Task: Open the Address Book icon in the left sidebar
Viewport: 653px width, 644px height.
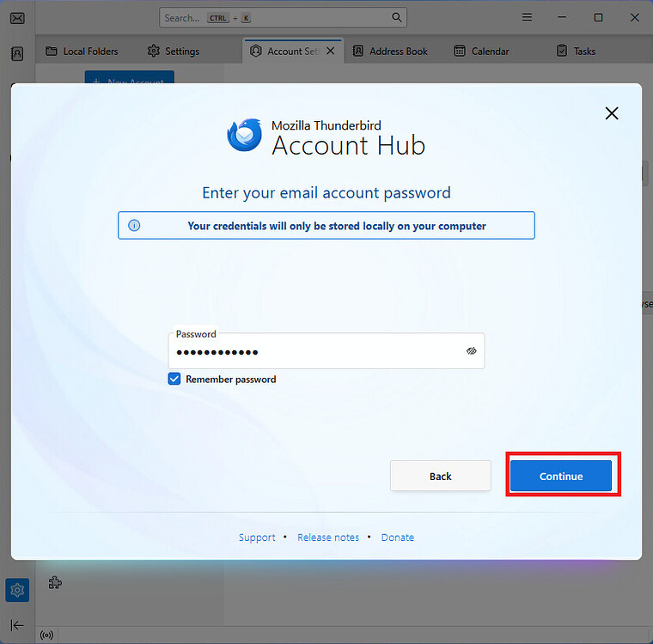Action: pyautogui.click(x=17, y=54)
